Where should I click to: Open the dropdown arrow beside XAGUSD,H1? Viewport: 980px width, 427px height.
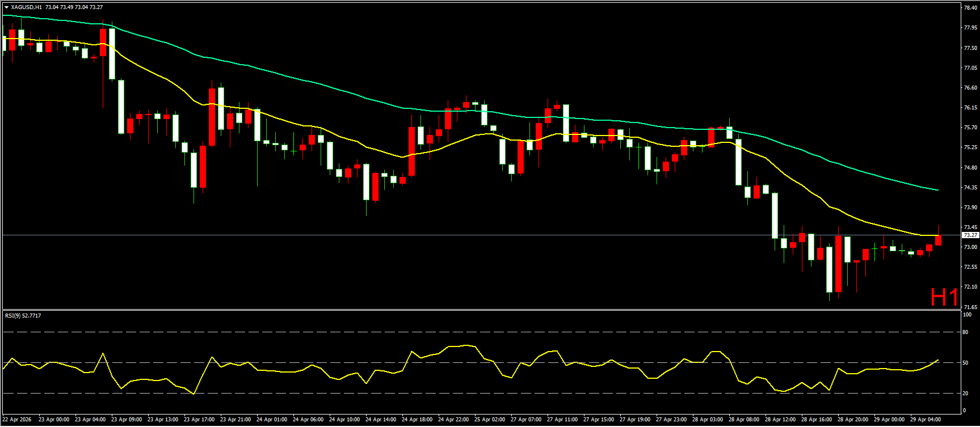tap(6, 7)
